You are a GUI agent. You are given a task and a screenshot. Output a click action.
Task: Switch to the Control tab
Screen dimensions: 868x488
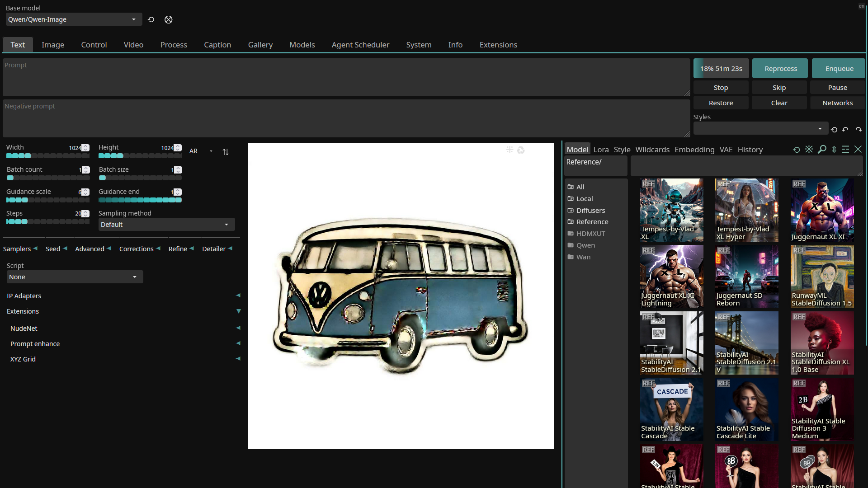coord(94,45)
